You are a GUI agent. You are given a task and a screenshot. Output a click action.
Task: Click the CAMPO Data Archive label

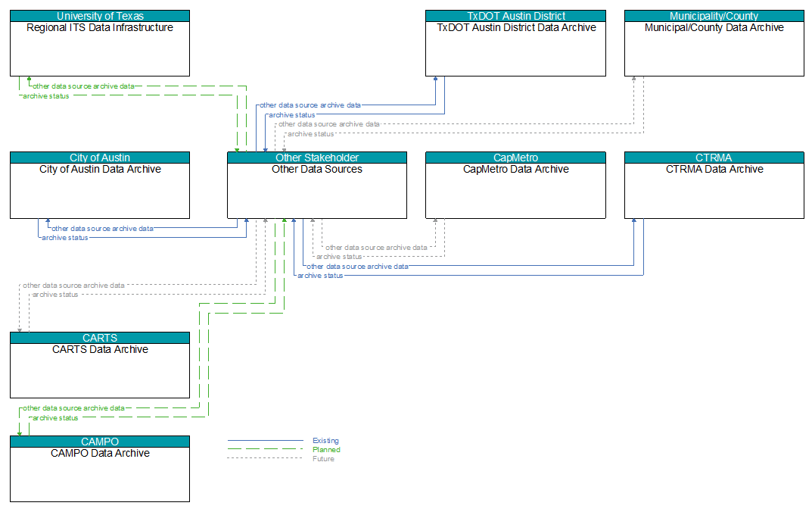click(100, 453)
